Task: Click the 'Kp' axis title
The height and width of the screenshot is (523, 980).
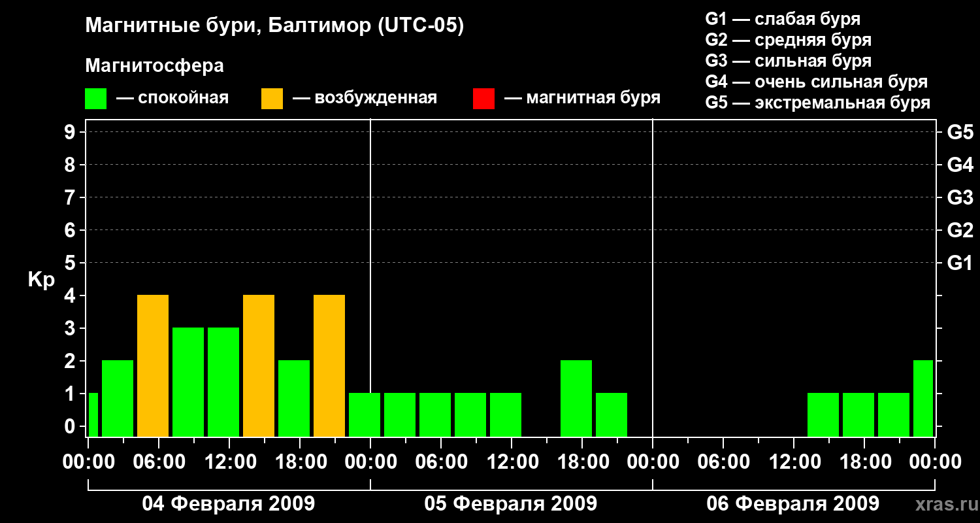Action: (41, 280)
